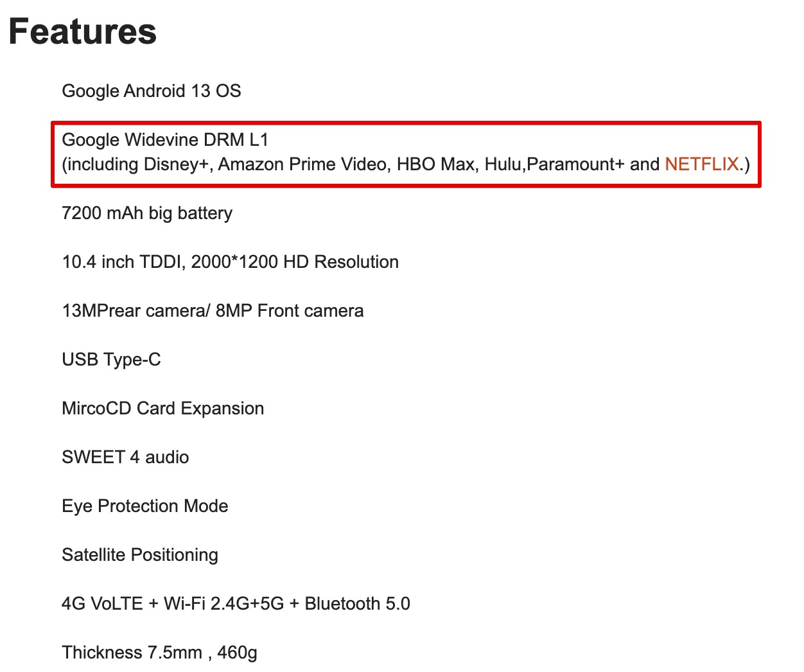Image resolution: width=804 pixels, height=672 pixels.
Task: Click the Google Widevine DRM L1 text
Action: 165,140
